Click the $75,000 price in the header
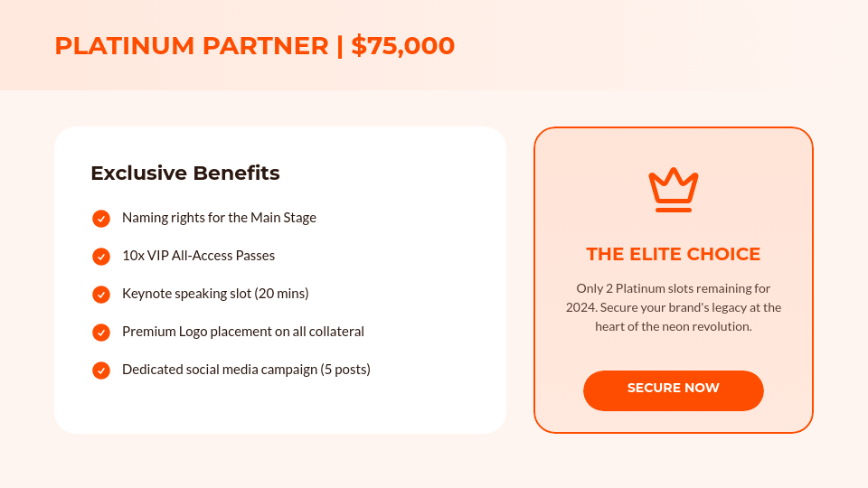This screenshot has width=868, height=488. coord(403,46)
